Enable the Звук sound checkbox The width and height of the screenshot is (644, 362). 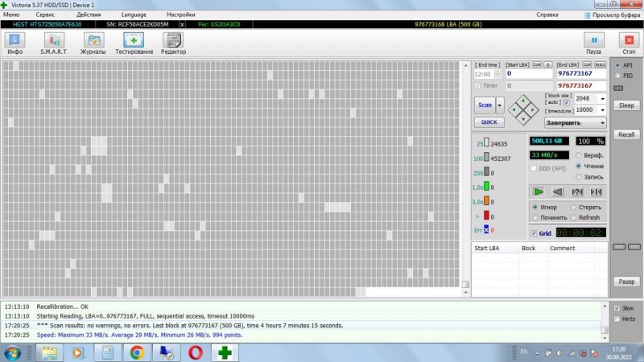point(617,308)
